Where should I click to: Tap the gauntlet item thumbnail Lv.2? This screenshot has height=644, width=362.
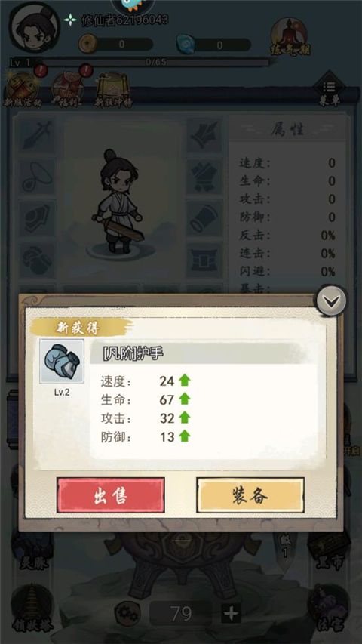click(x=62, y=362)
